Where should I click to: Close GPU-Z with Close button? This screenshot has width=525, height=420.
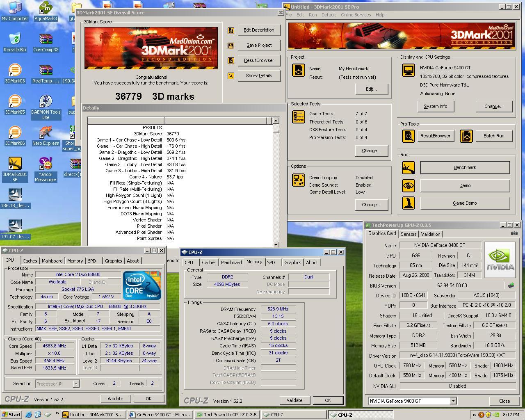click(x=504, y=401)
